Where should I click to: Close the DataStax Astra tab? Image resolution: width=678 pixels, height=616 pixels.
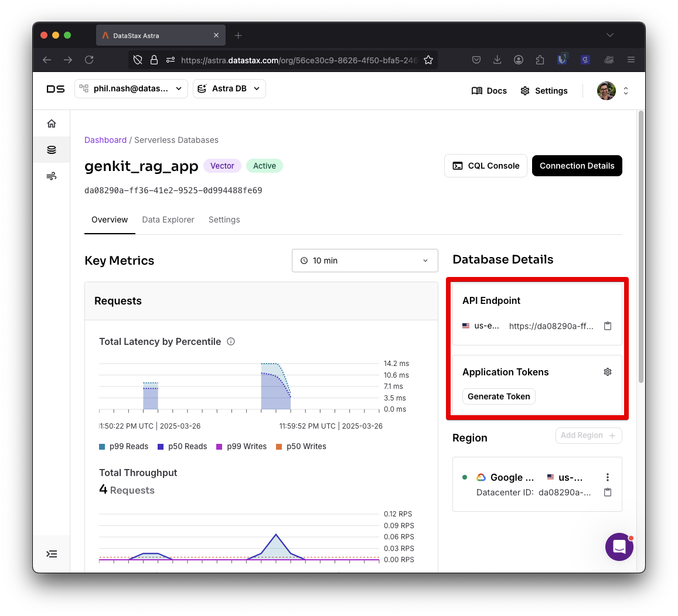pyautogui.click(x=216, y=35)
